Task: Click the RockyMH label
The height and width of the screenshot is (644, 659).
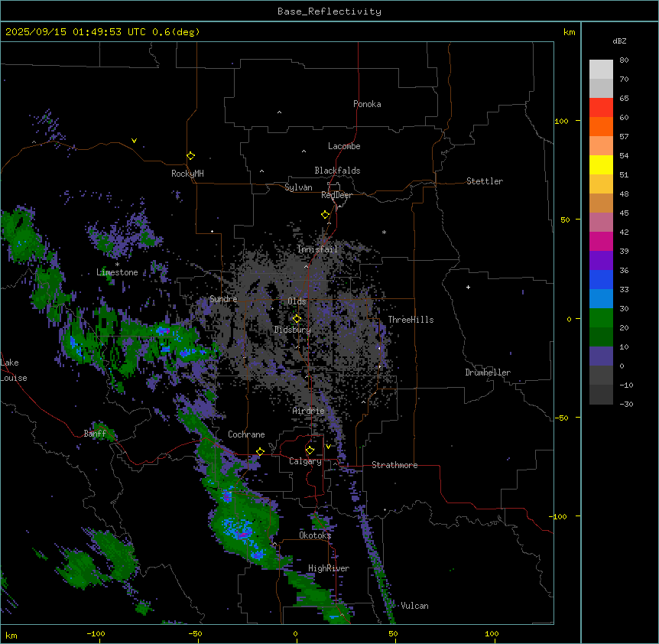Action: point(187,174)
